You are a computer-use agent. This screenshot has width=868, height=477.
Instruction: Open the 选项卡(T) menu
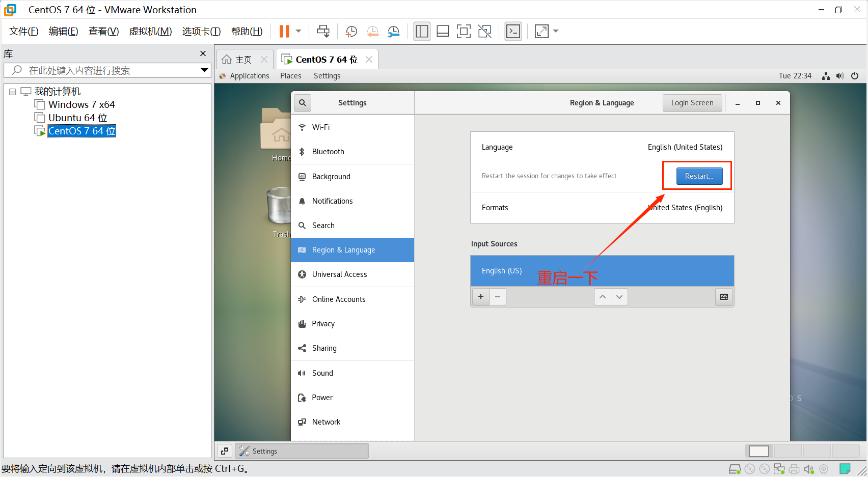point(201,32)
